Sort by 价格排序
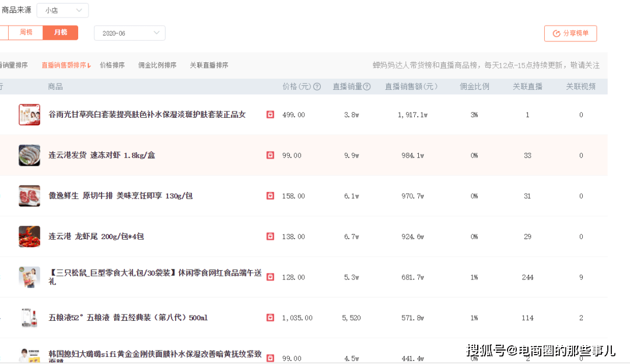This screenshot has width=630, height=364. point(112,65)
